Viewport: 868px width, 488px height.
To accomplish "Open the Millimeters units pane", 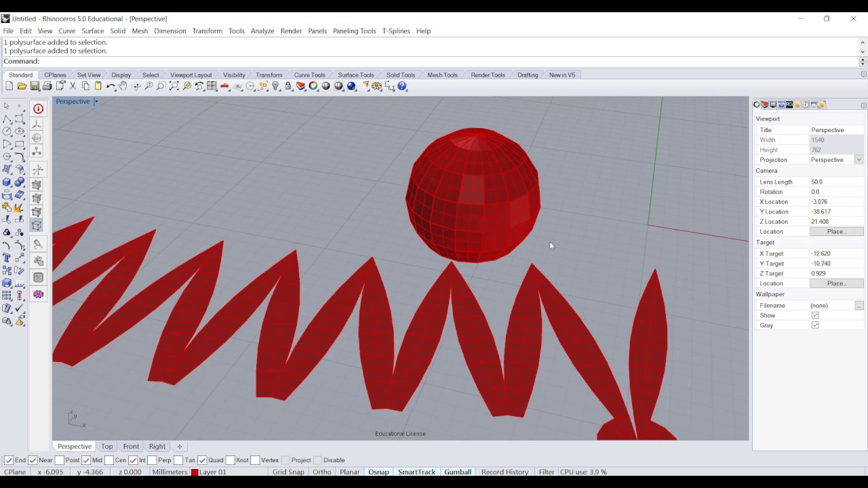I will (170, 472).
